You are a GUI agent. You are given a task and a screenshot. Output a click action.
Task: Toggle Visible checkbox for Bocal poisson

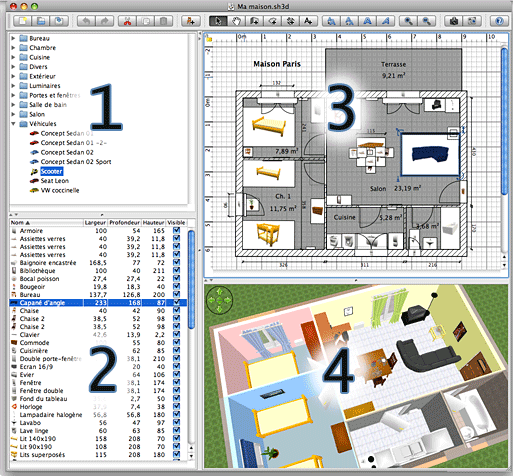coord(176,278)
